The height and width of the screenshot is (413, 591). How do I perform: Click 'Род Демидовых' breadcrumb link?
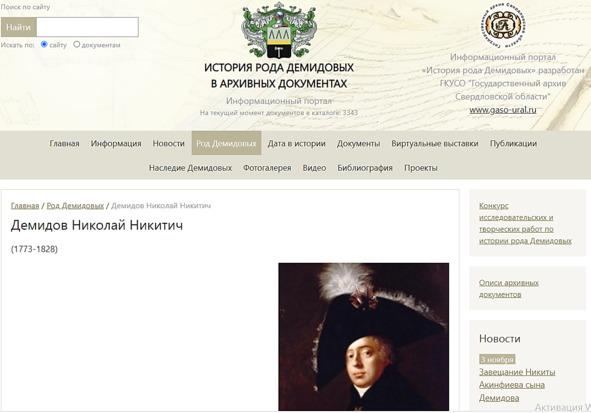tap(75, 205)
